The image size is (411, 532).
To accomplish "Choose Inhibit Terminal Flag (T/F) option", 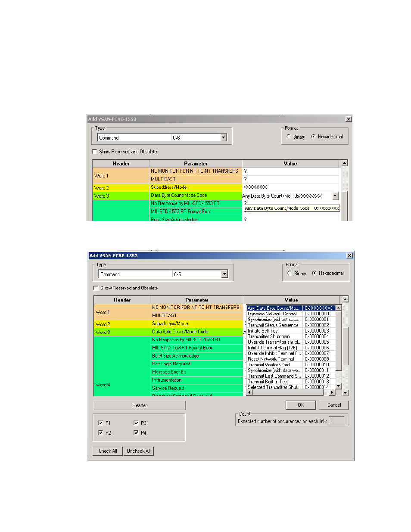I will tap(291, 348).
